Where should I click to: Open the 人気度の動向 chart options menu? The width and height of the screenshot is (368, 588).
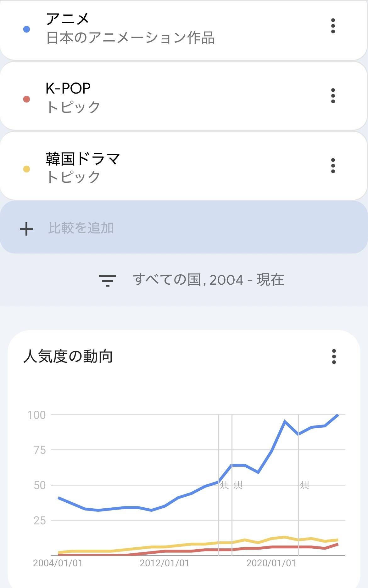click(x=334, y=357)
